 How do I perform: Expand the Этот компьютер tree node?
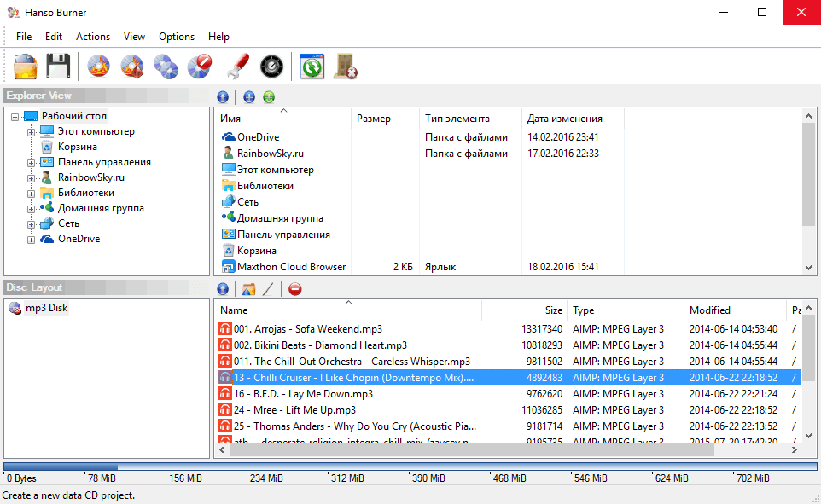click(31, 132)
